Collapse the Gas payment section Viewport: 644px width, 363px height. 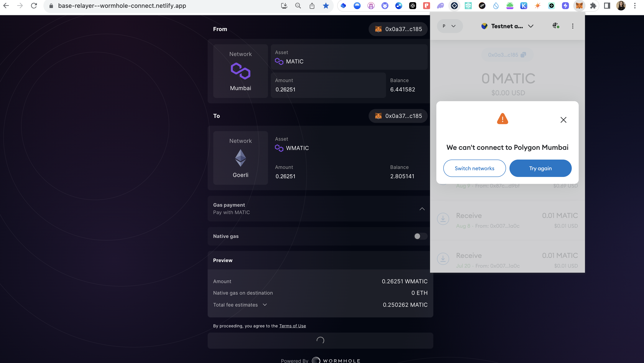pyautogui.click(x=422, y=209)
